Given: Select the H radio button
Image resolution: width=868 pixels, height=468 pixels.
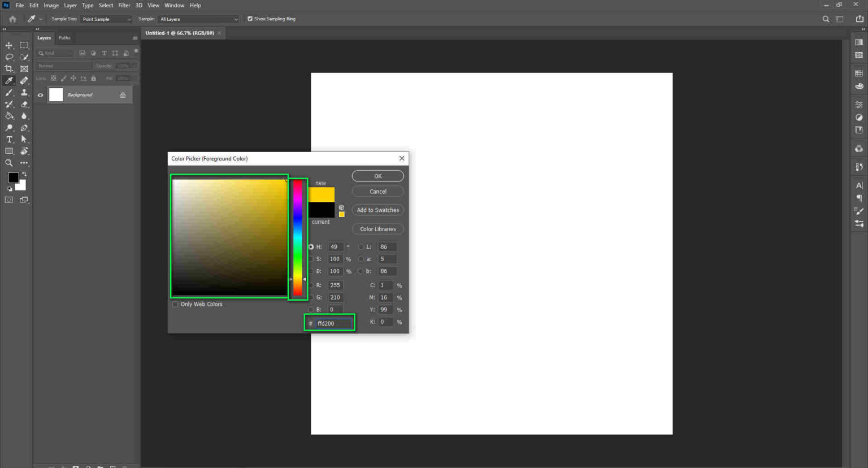Looking at the screenshot, I should [311, 246].
